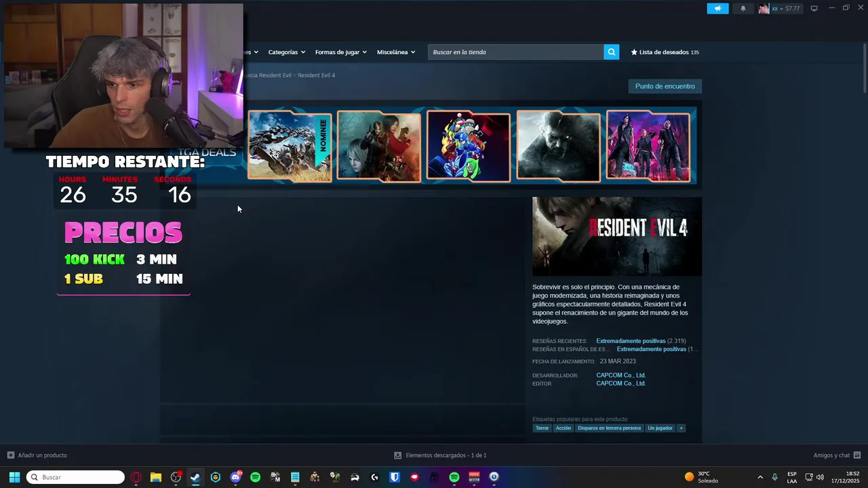This screenshot has width=868, height=488.
Task: Click the Terror tag
Action: 542,428
